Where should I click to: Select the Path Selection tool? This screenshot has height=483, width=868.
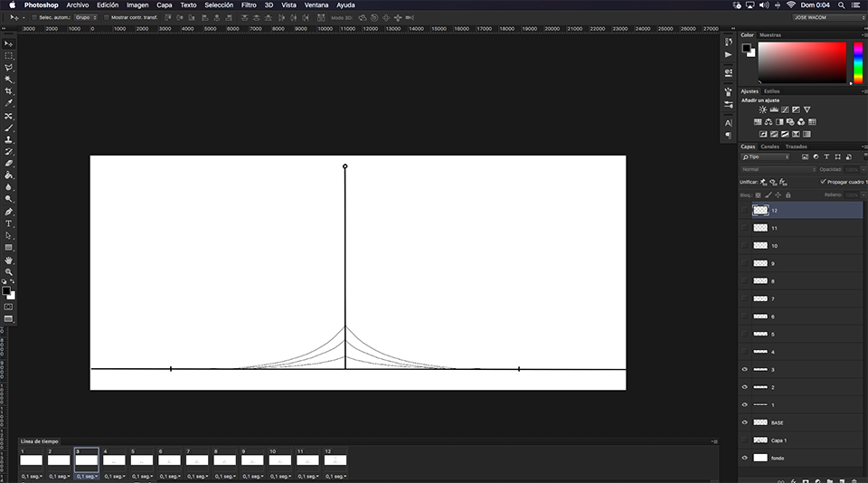(x=8, y=235)
